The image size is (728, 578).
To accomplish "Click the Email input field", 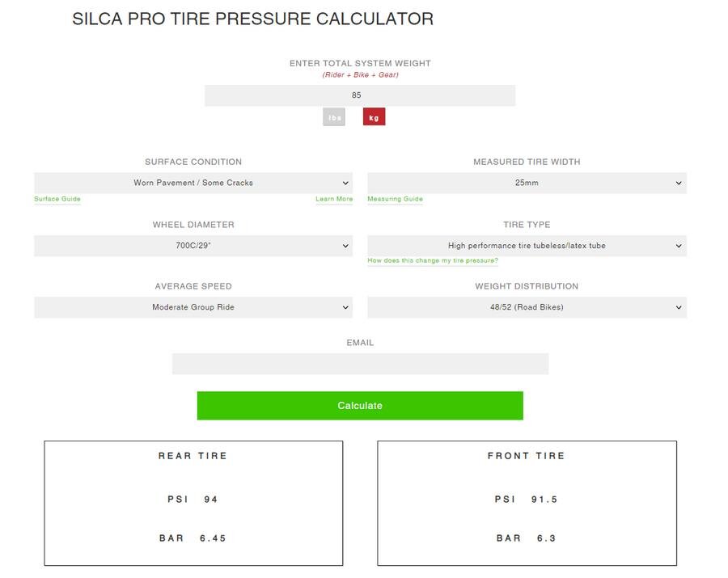I will tap(360, 364).
